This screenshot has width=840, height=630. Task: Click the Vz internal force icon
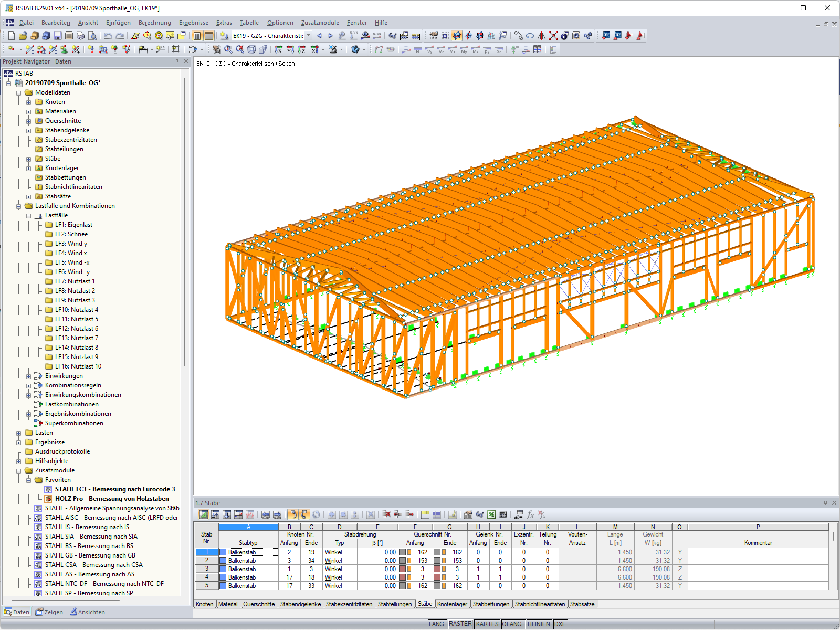click(441, 50)
